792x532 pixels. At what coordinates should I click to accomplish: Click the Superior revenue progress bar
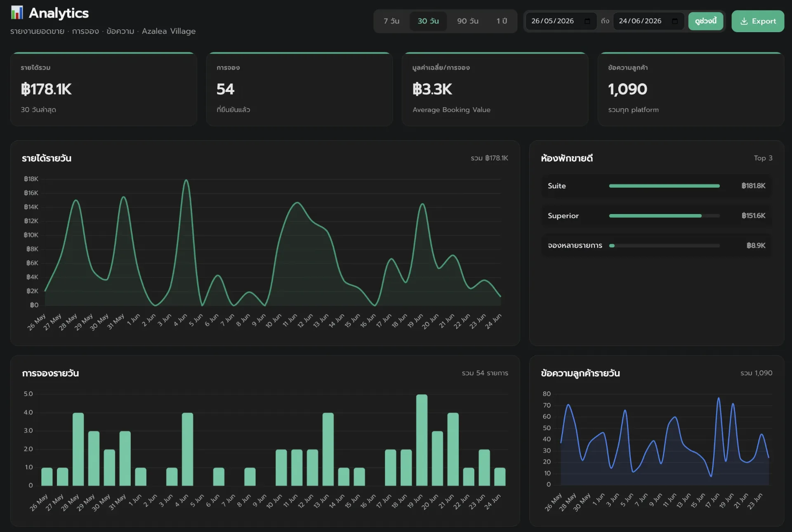click(664, 216)
